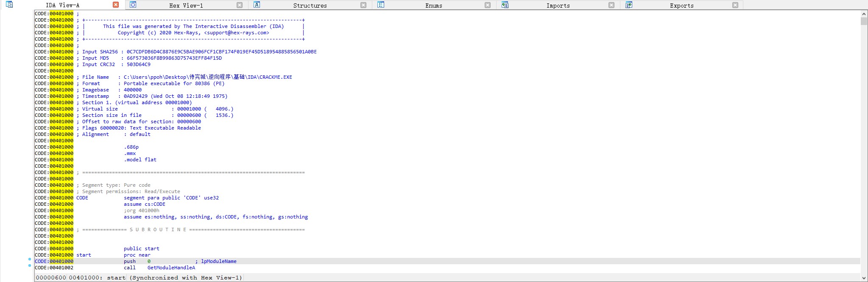868x282 pixels.
Task: Click the Alignment default line
Action: coord(113,134)
